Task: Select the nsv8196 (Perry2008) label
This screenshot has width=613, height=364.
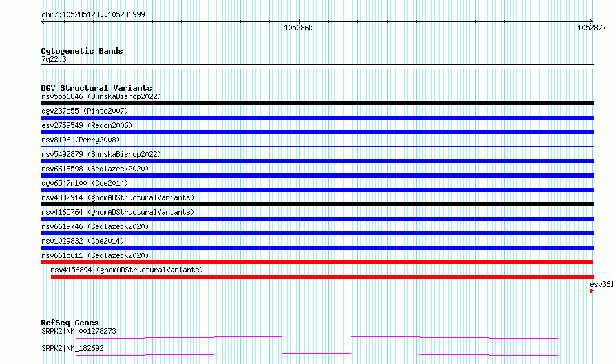Action: 81,140
